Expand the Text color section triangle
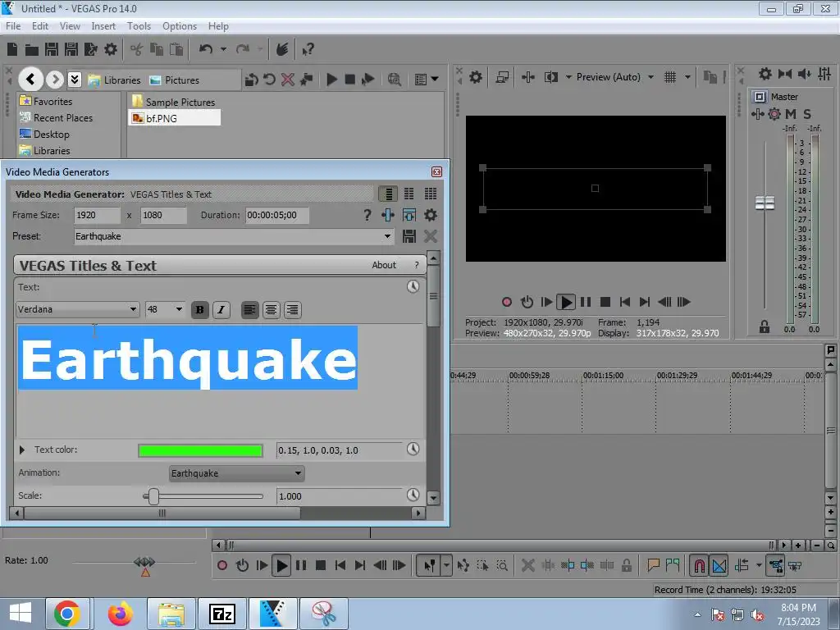The image size is (840, 630). (x=22, y=450)
